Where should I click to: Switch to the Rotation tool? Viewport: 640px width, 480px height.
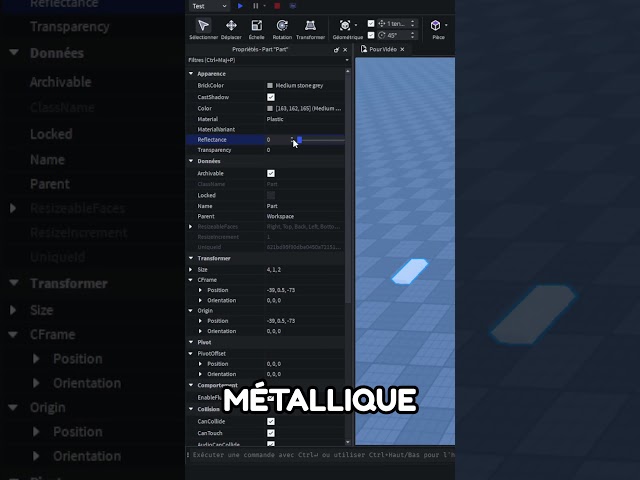pyautogui.click(x=282, y=29)
